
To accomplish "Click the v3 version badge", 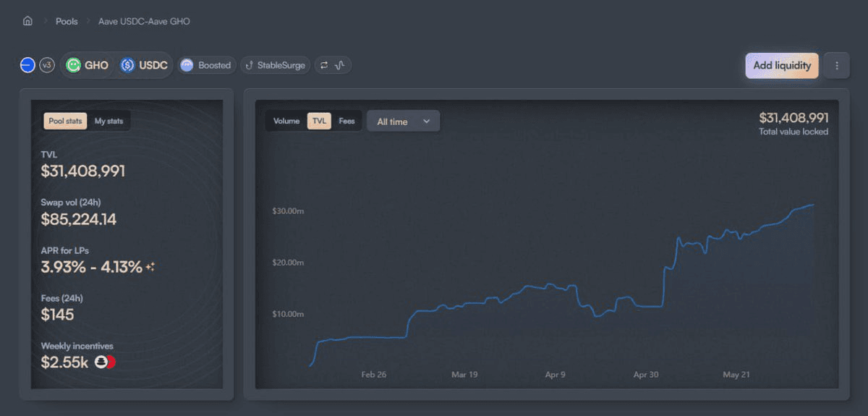I will (x=47, y=65).
